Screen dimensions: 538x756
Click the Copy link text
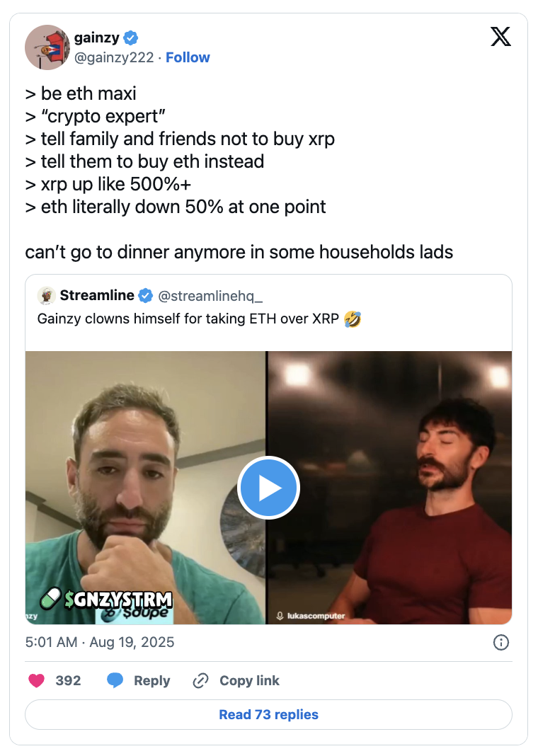click(249, 680)
